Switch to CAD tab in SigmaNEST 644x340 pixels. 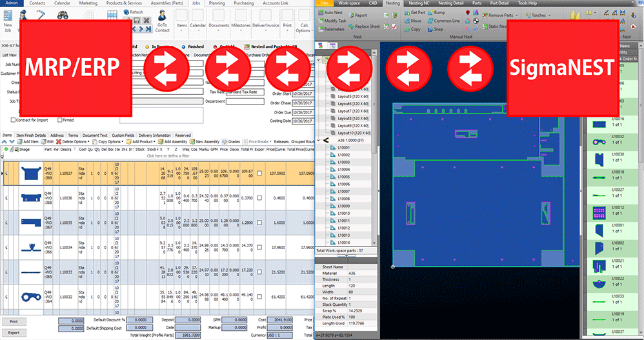click(373, 3)
